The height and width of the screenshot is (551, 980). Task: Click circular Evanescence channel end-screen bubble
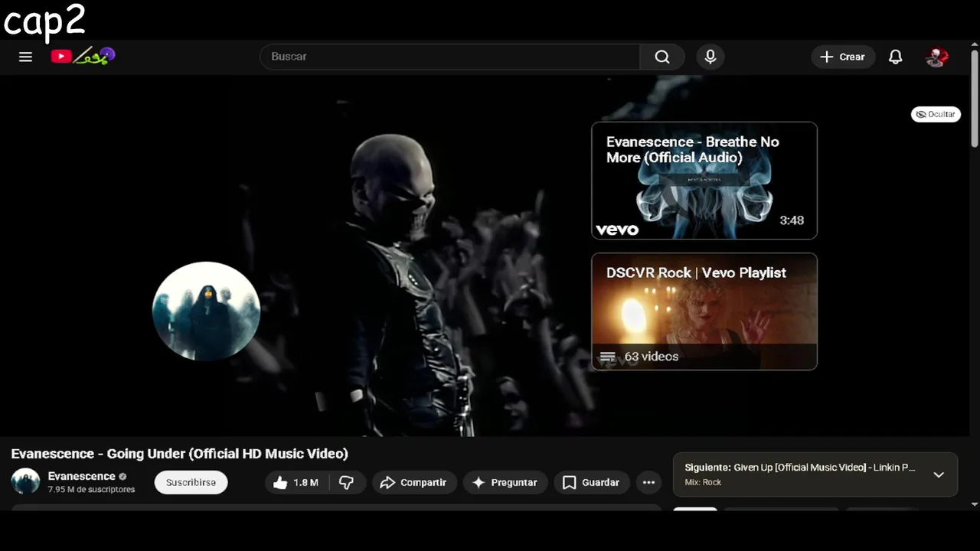point(207,311)
